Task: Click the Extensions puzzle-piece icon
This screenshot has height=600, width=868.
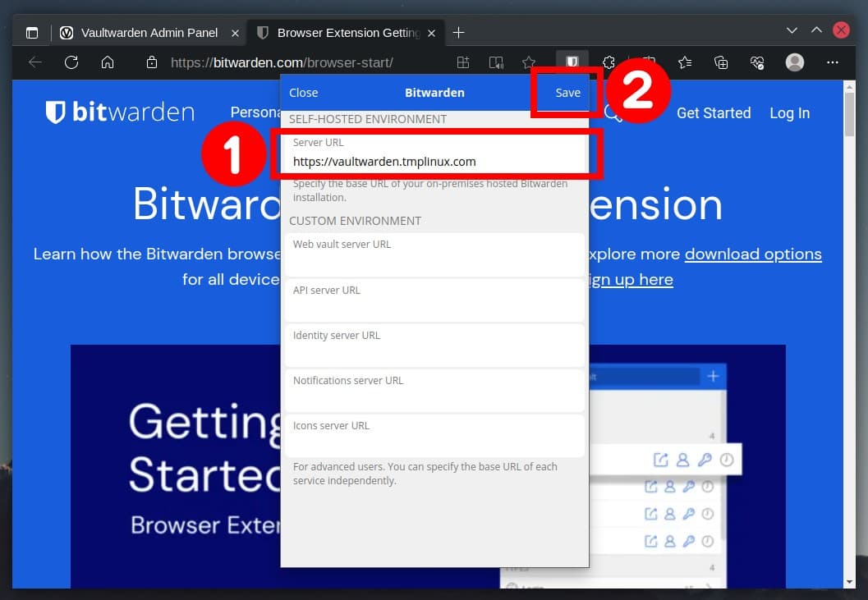Action: coord(609,62)
